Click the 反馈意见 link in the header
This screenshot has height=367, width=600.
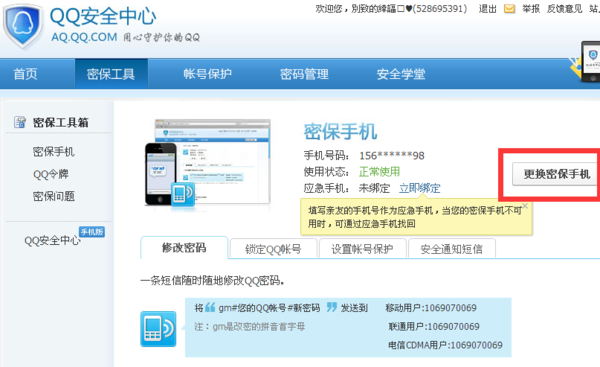pos(565,9)
